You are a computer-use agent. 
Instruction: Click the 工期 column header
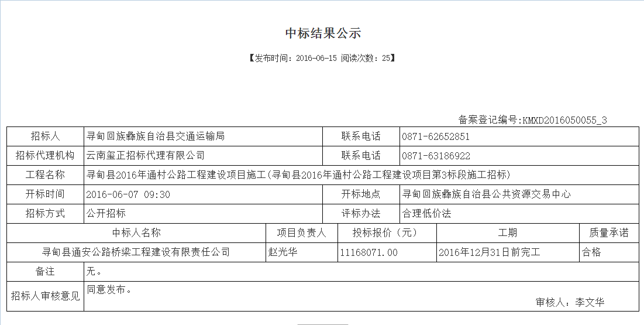coord(508,233)
